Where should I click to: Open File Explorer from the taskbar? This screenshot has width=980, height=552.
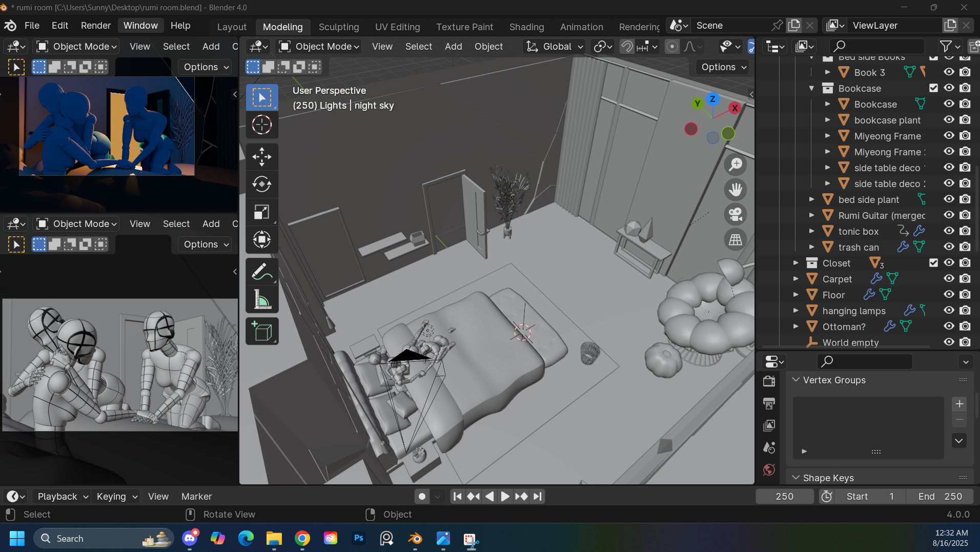(274, 538)
